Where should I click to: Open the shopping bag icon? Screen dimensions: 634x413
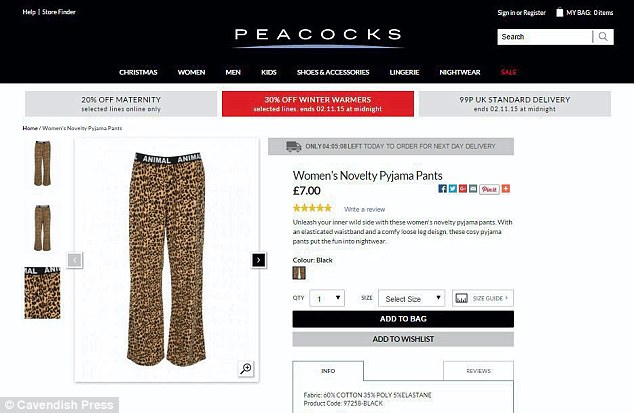coord(560,13)
